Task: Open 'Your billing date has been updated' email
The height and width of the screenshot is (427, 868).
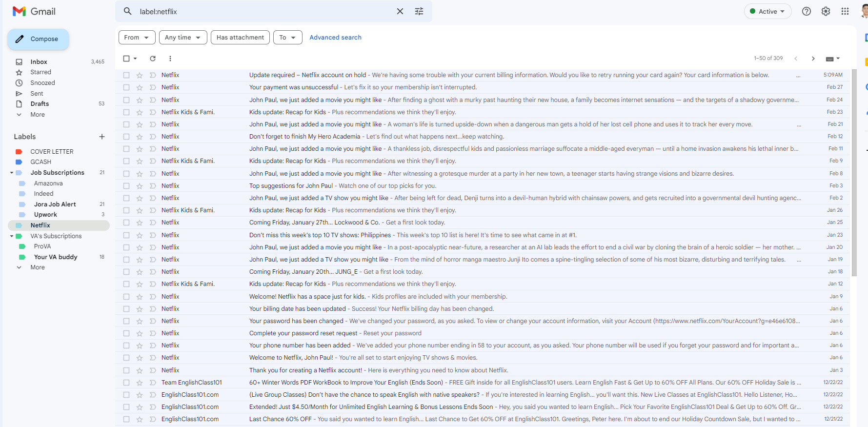Action: (x=483, y=309)
